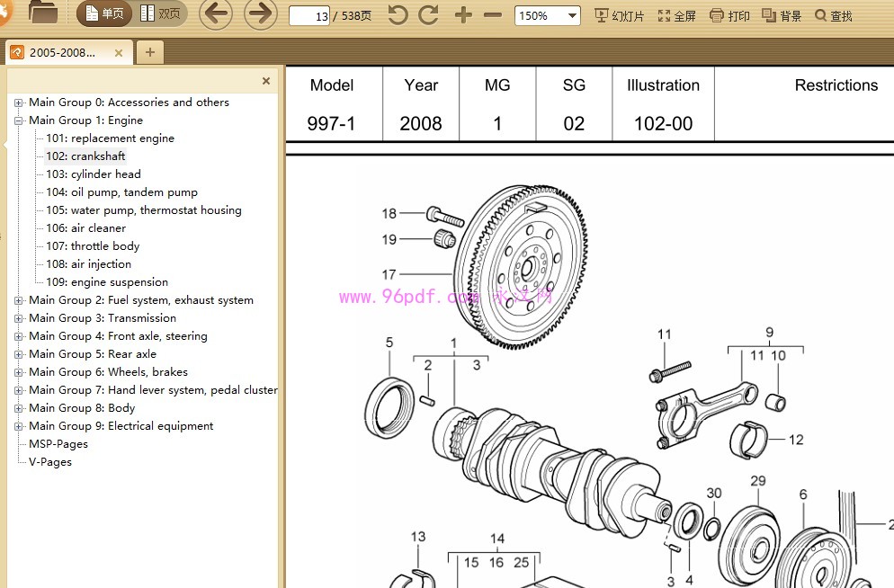Image resolution: width=894 pixels, height=588 pixels.
Task: Print the document (打印)
Action: 729,16
